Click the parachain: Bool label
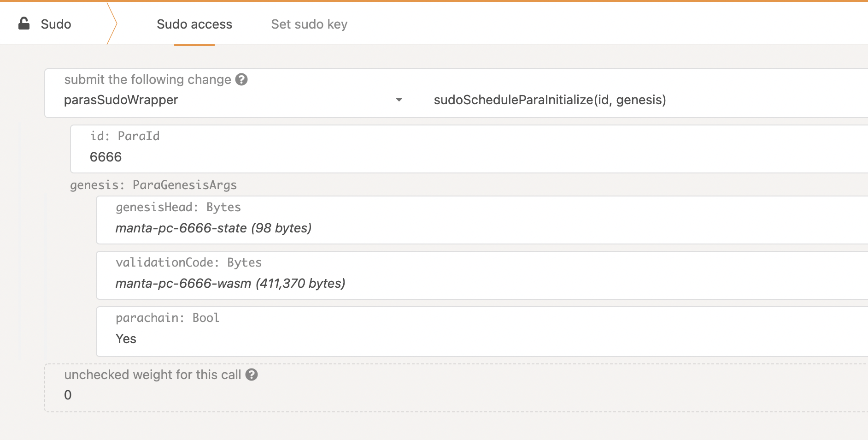The height and width of the screenshot is (440, 868). pyautogui.click(x=167, y=318)
